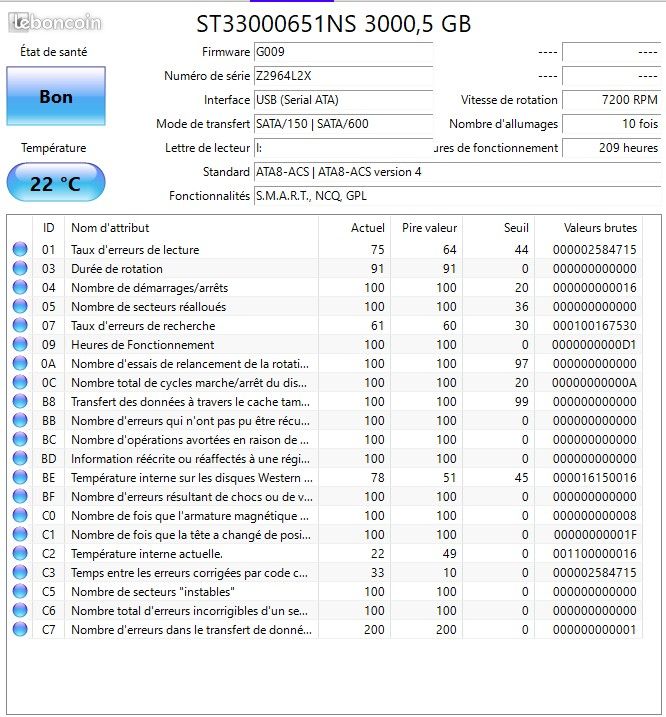Viewport: 666px width, 717px height.
Task: Click the status icon for attribute C6
Action: 20,610
